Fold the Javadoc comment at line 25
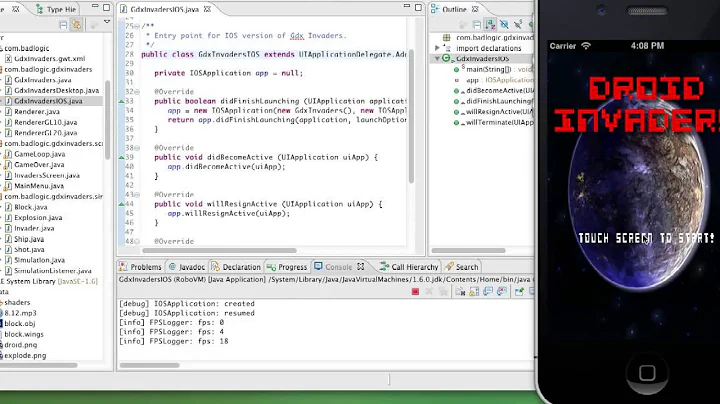Viewport: 720px width, 404px height. [137, 26]
